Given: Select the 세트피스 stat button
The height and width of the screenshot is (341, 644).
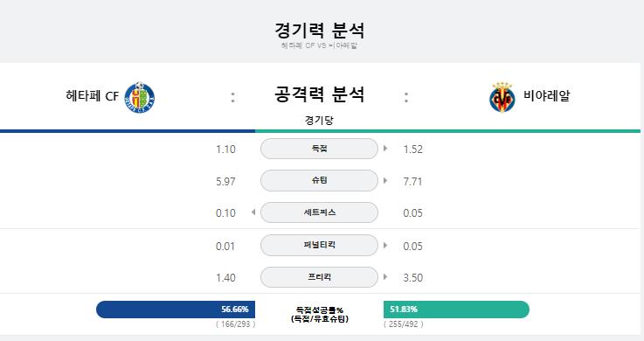Looking at the screenshot, I should coord(319,212).
